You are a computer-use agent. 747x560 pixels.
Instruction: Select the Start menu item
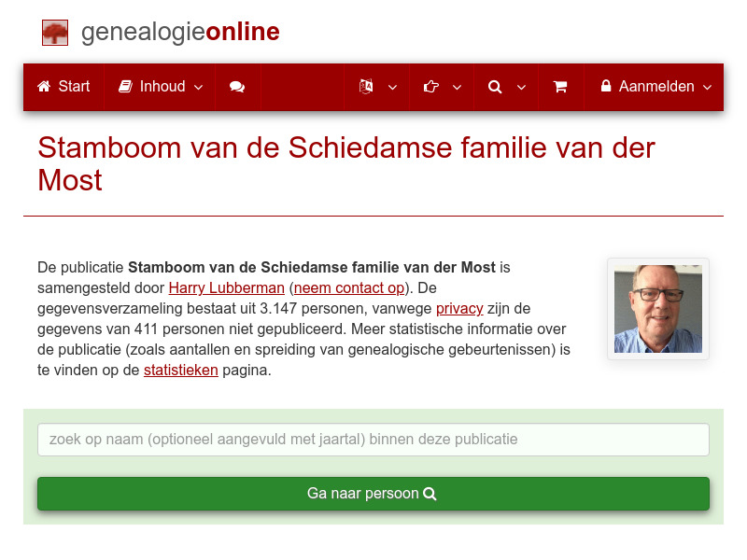coord(63,86)
